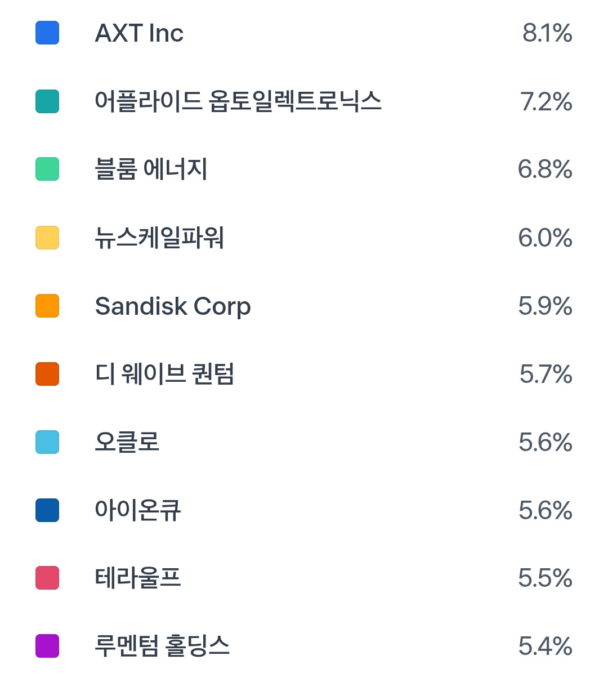Click the 5.5% weight for 테라울프
Viewport: 608px width, 700px height.
[545, 578]
